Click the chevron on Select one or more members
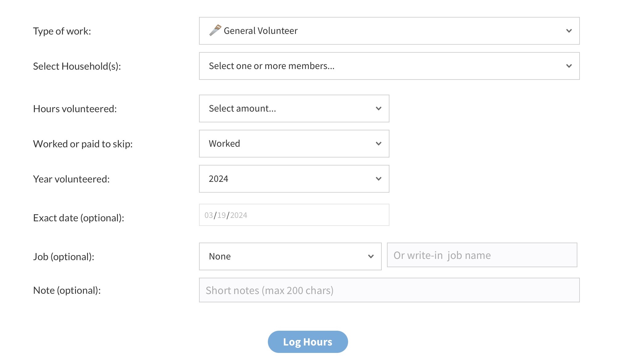This screenshot has height=364, width=632. 569,66
